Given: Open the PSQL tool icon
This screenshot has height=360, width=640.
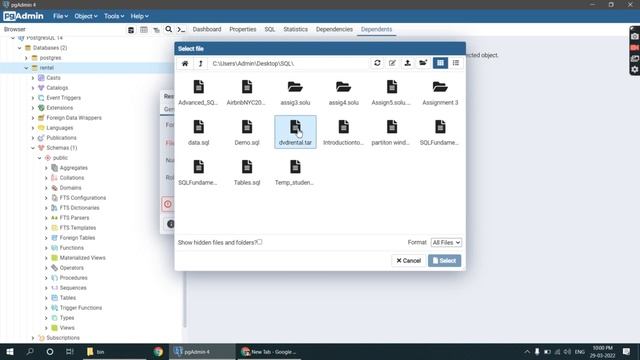Looking at the screenshot, I should pos(181,29).
